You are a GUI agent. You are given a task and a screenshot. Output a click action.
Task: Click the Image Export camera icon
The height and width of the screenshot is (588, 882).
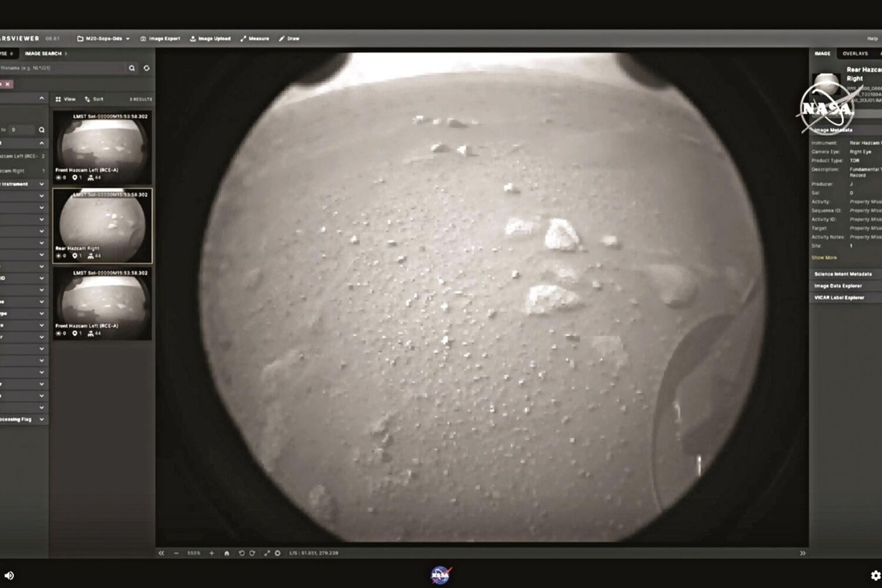(143, 39)
